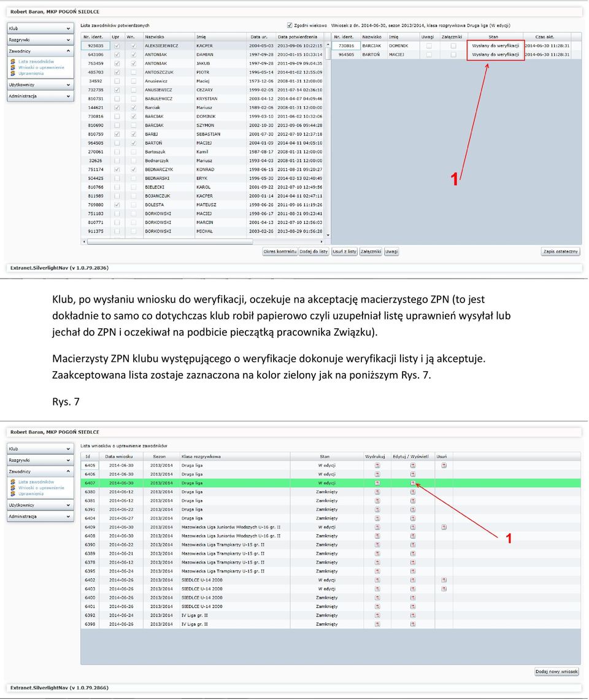Screen dimensions: 589x700
Task: Open Lista zawodników link in Rys. 7 sidebar
Action: (36, 482)
